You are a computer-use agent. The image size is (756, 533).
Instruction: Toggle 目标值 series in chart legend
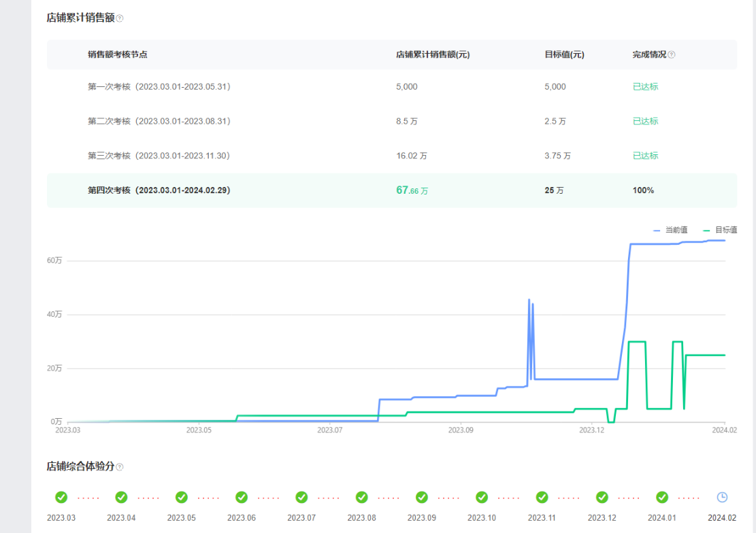tap(720, 230)
